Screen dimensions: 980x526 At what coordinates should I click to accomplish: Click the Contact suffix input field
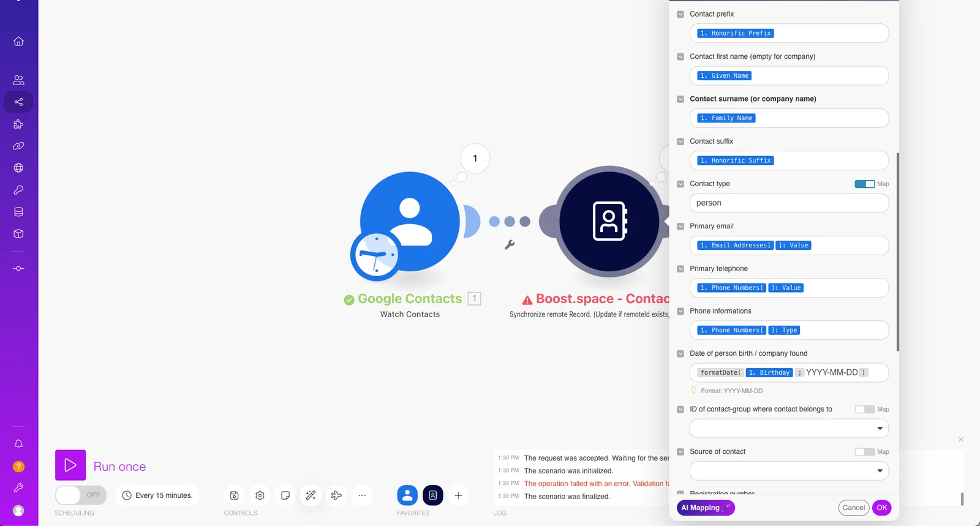click(x=789, y=160)
